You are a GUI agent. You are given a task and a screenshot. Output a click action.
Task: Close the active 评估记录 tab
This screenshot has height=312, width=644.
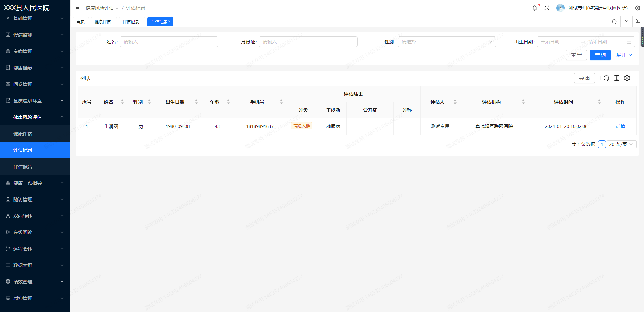(169, 22)
